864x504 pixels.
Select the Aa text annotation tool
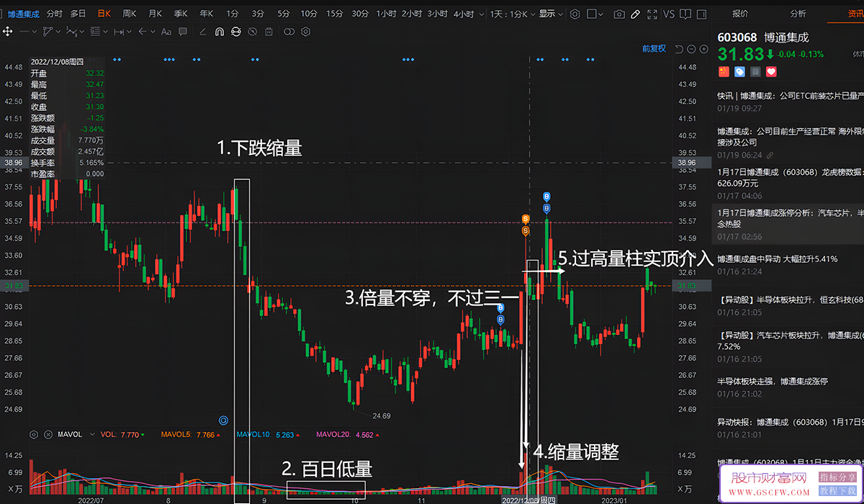pos(166,31)
